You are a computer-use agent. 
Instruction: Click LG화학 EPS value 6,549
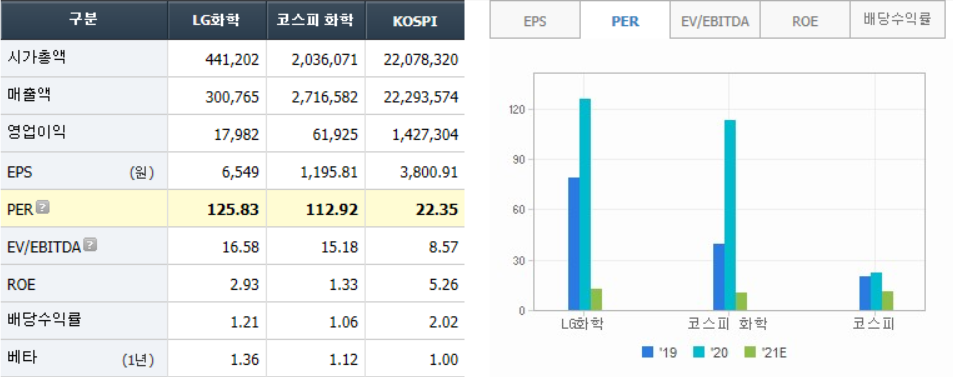(239, 173)
